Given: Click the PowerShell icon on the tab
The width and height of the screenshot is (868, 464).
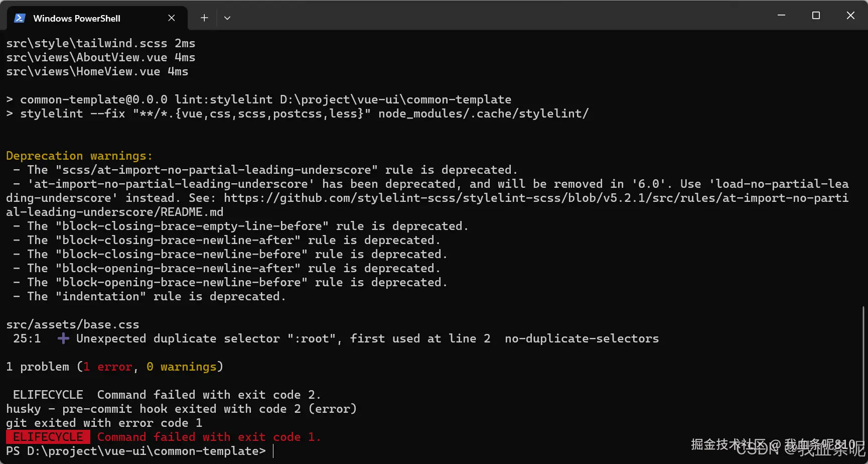Looking at the screenshot, I should (20, 18).
